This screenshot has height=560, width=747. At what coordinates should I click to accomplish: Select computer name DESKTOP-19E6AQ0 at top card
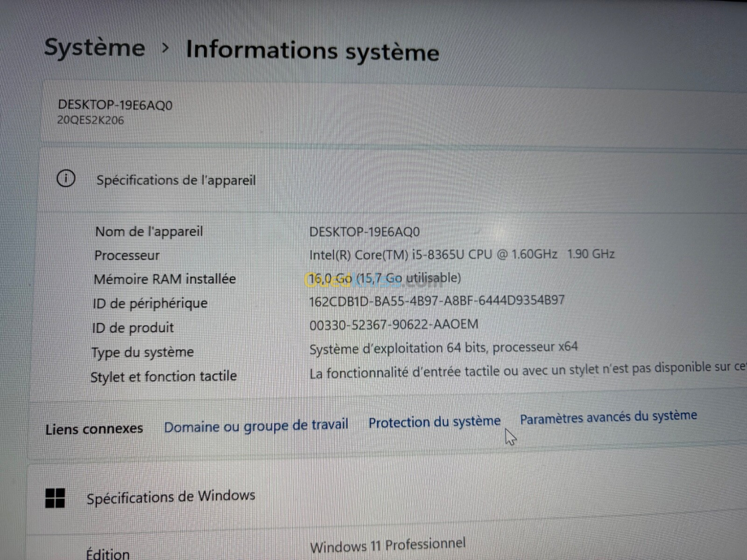pos(115,105)
